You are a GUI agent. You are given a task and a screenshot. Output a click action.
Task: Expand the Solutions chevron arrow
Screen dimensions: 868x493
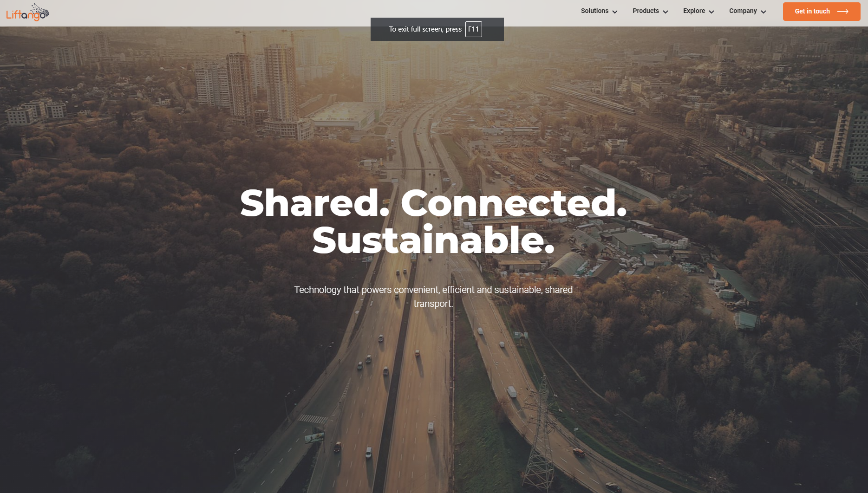(615, 12)
